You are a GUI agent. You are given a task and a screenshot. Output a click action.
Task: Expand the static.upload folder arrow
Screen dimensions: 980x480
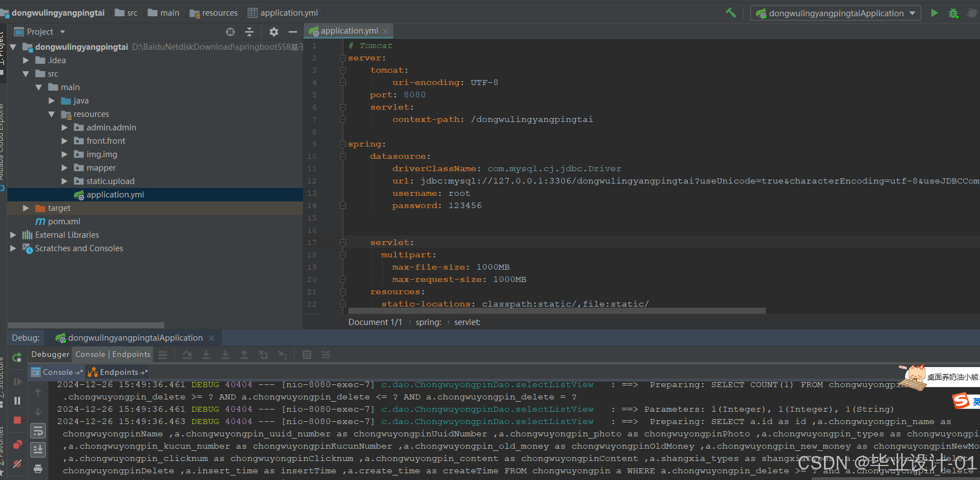(x=64, y=181)
